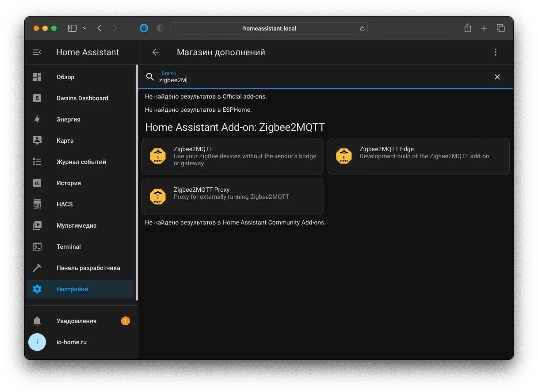
Task: Click the Zigbee2MQTT add-on bee icon
Action: [158, 156]
